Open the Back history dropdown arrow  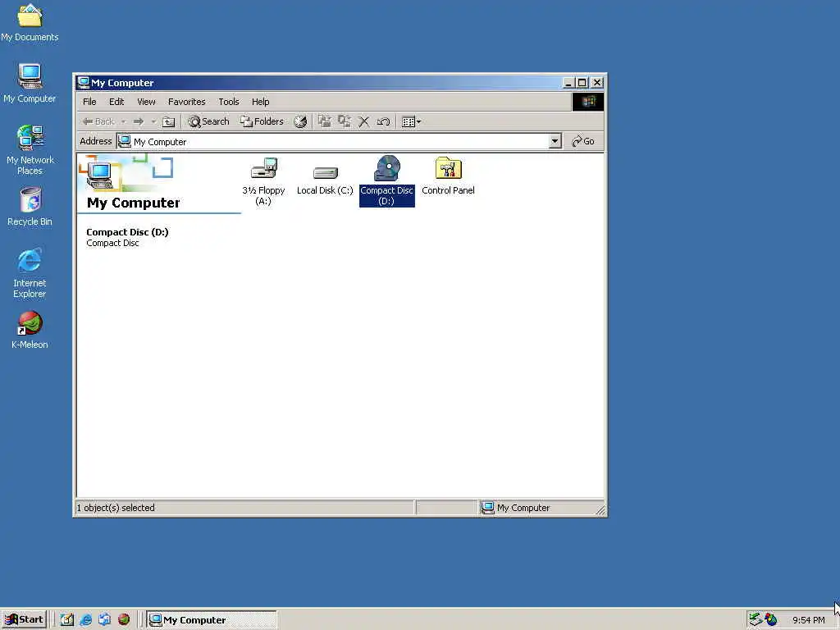pyautogui.click(x=123, y=121)
